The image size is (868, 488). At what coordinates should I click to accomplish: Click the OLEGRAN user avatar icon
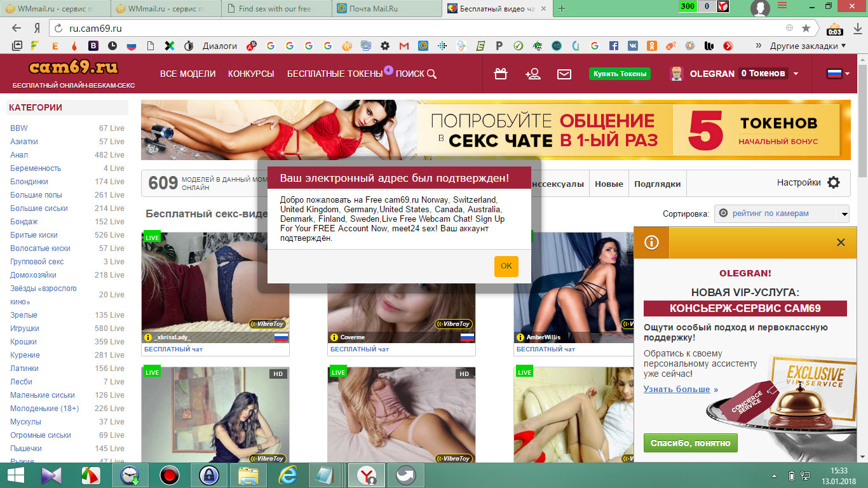point(677,73)
